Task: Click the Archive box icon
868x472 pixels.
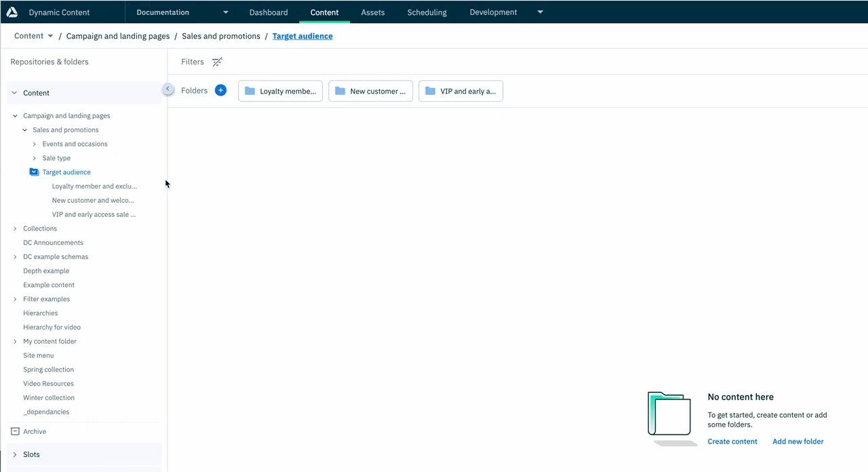Action: click(15, 431)
